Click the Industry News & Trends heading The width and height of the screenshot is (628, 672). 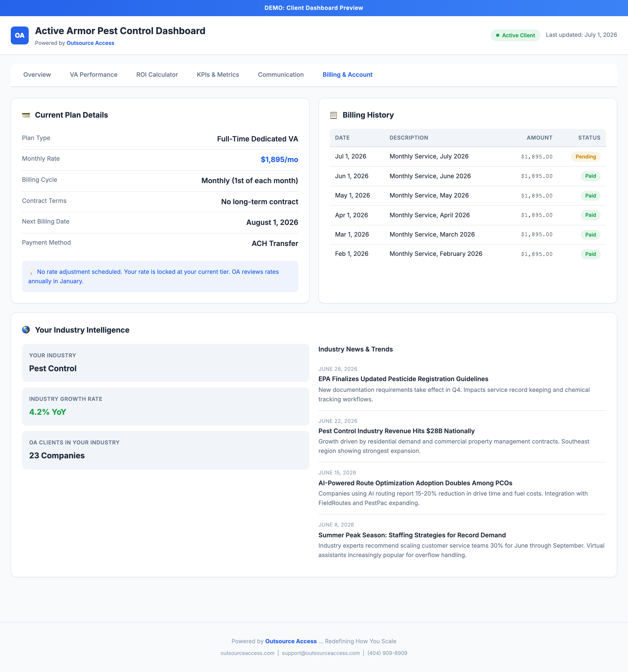[x=356, y=349]
